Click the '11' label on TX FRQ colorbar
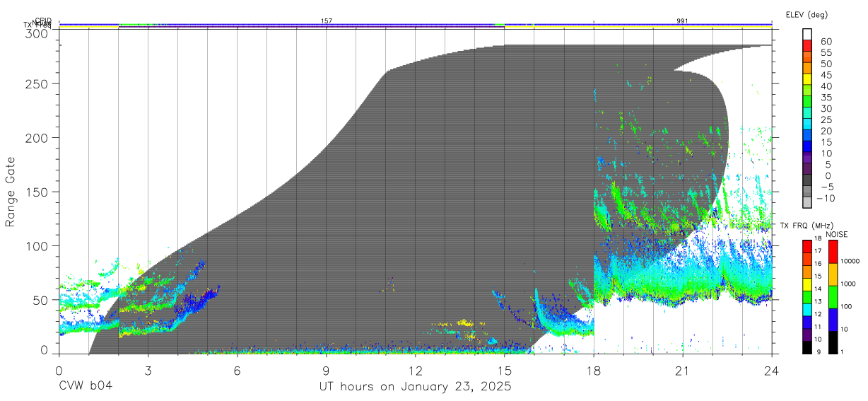This screenshot has width=868, height=401. (x=817, y=327)
